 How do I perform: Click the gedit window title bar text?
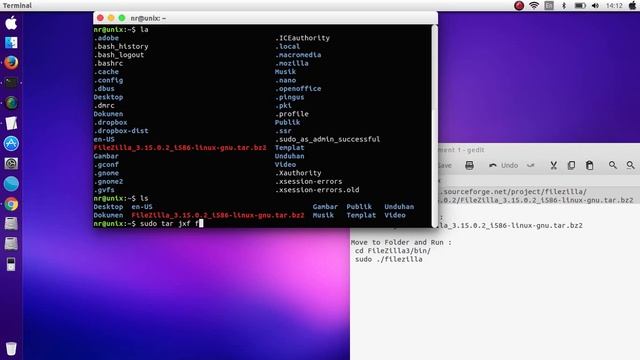(x=461, y=150)
